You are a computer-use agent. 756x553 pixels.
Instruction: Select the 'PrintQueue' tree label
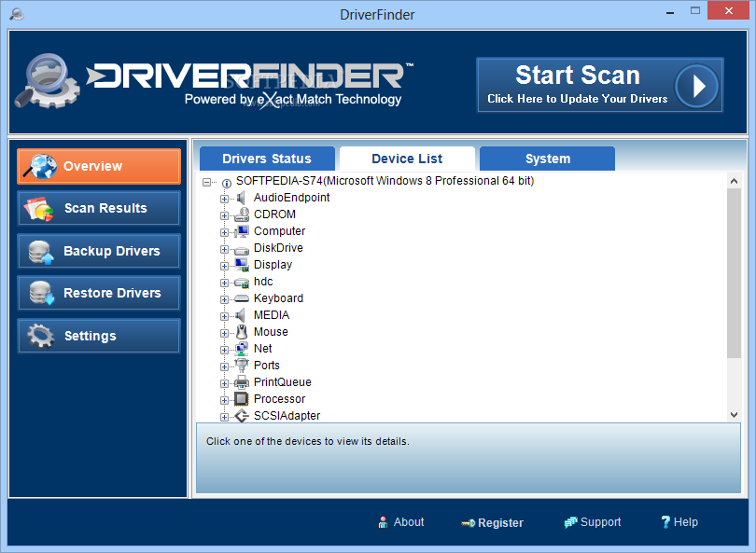(283, 382)
